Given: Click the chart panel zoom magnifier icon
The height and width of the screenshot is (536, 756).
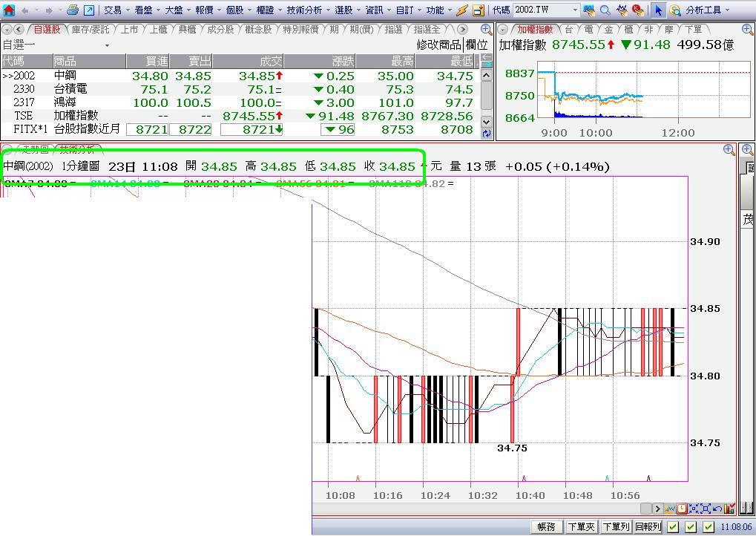Looking at the screenshot, I should click(729, 149).
